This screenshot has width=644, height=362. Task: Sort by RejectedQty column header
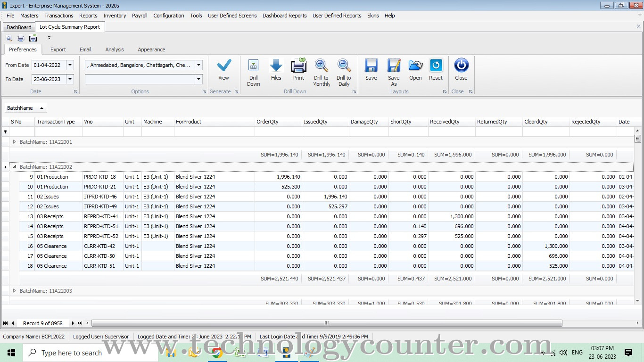click(x=593, y=122)
